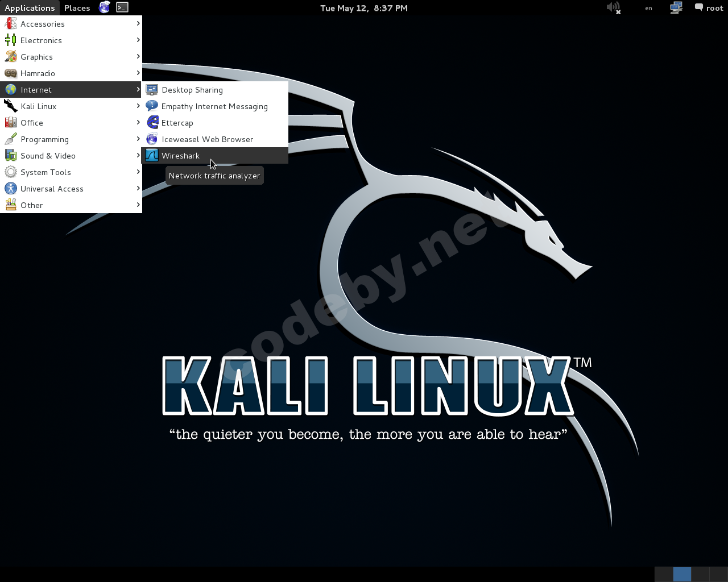This screenshot has height=582, width=728.
Task: Close the Applications menu via its panel button
Action: pyautogui.click(x=30, y=8)
